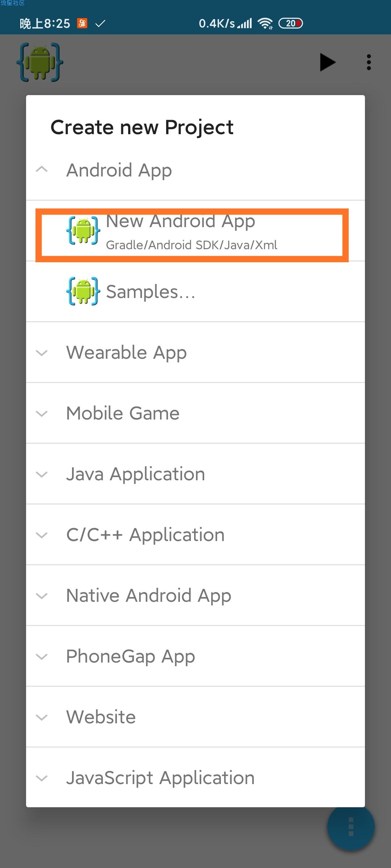This screenshot has width=391, height=868.
Task: Tap the blue floating action button
Action: click(x=351, y=826)
